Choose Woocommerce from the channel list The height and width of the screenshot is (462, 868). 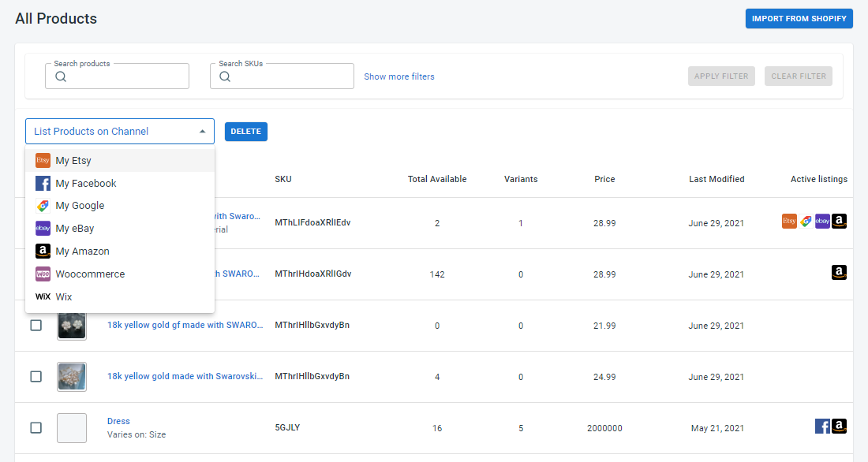coord(120,274)
